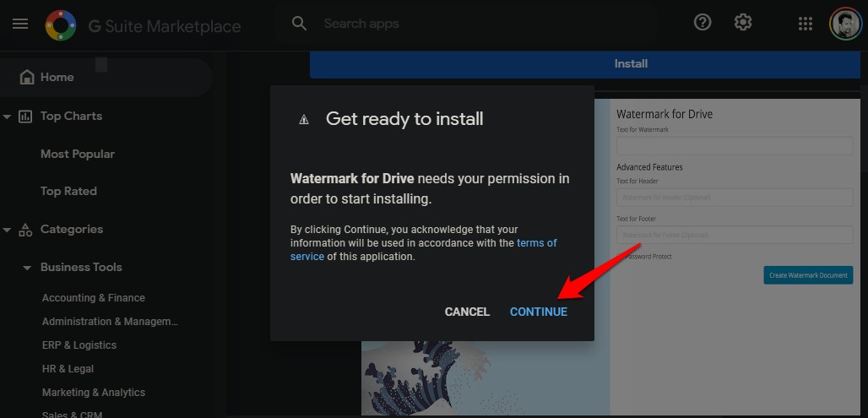Click the search magnifier icon
Image resolution: width=868 pixels, height=418 pixels.
(299, 24)
